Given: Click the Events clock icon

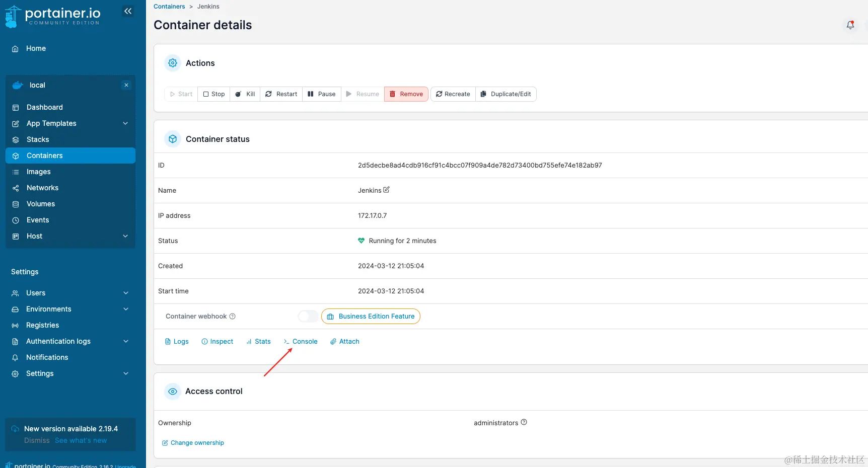Looking at the screenshot, I should (x=16, y=220).
